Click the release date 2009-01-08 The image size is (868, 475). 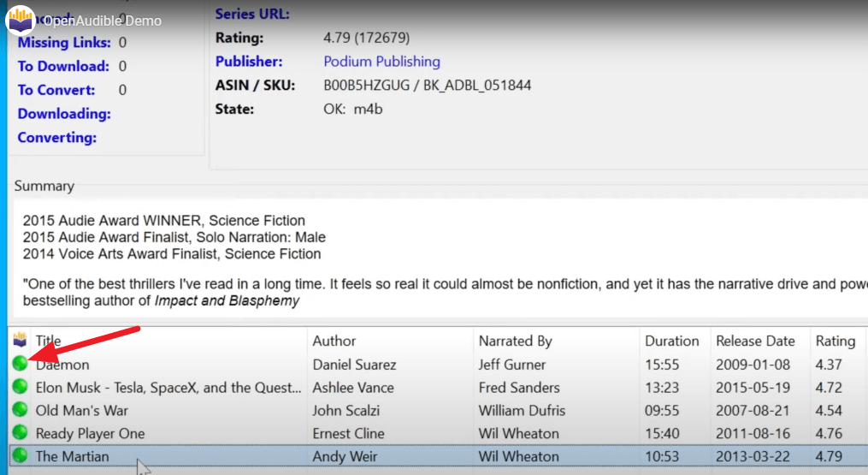pyautogui.click(x=753, y=364)
